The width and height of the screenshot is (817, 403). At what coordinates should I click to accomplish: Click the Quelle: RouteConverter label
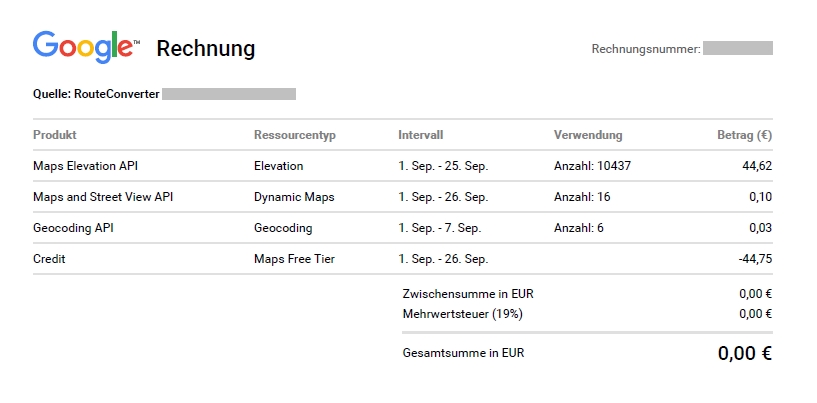[96, 94]
